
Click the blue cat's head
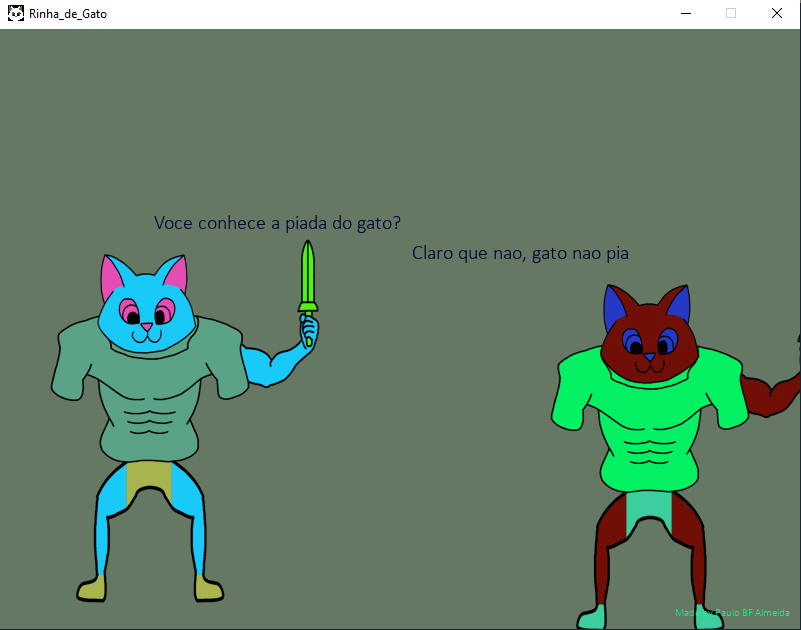(x=146, y=305)
